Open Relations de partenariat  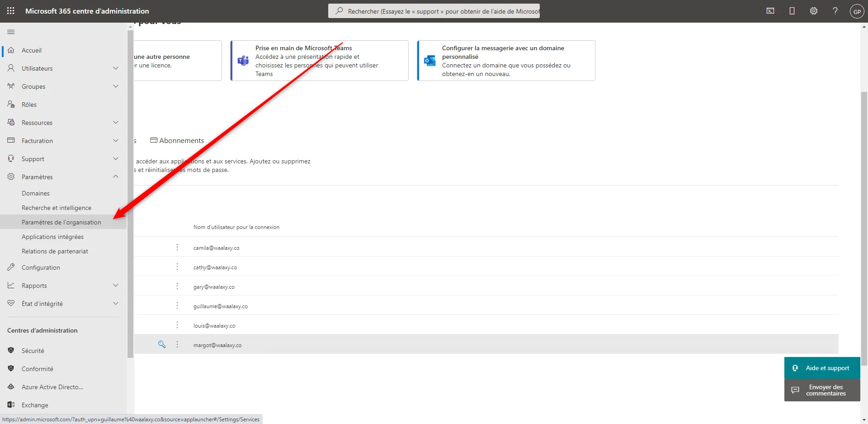pyautogui.click(x=55, y=251)
